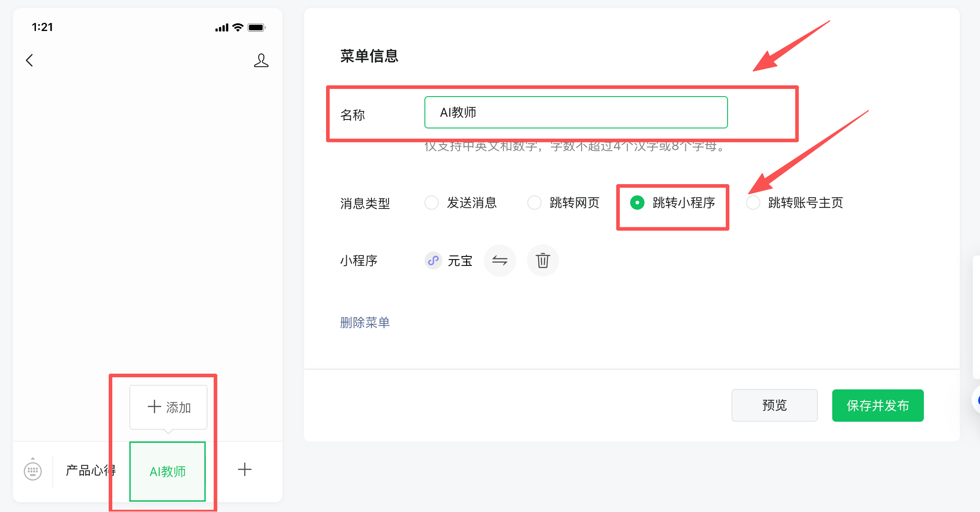This screenshot has width=980, height=512.
Task: Select the 跳转账号主页 radio option
Action: point(753,203)
